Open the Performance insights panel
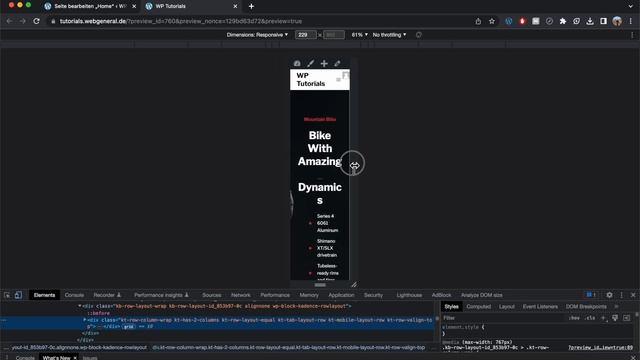 [x=161, y=295]
